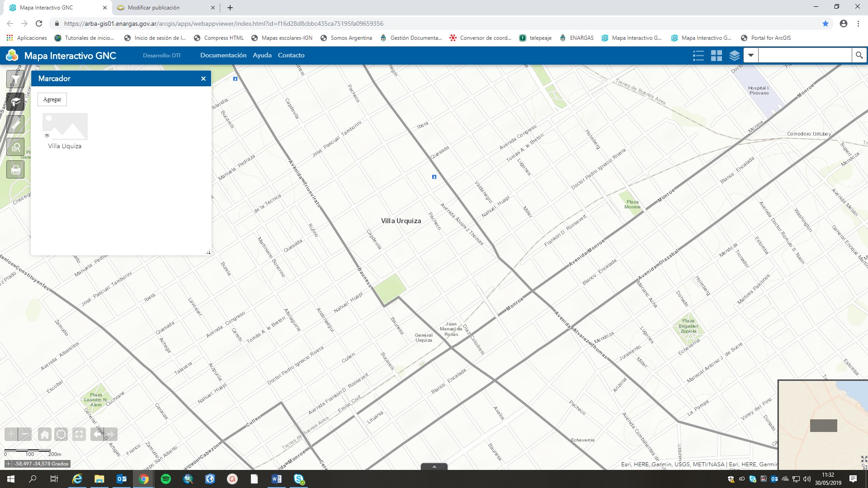Open the Conversor de coord... bookmark
The image size is (868, 488).
[481, 38]
